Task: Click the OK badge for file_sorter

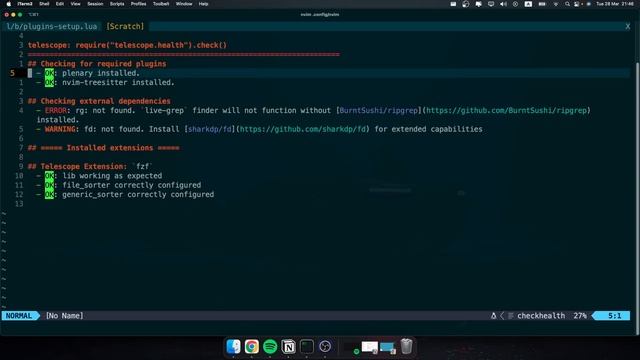Action: tap(49, 185)
